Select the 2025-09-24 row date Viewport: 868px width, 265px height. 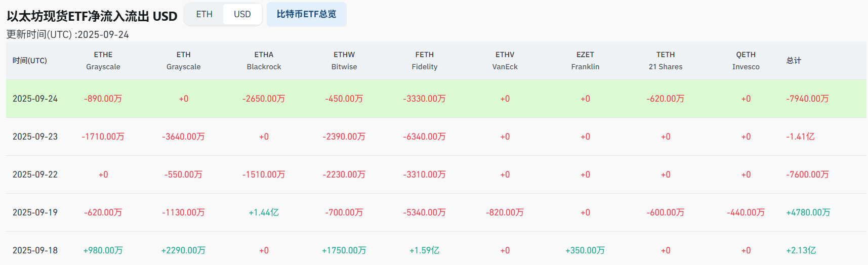[x=35, y=99]
